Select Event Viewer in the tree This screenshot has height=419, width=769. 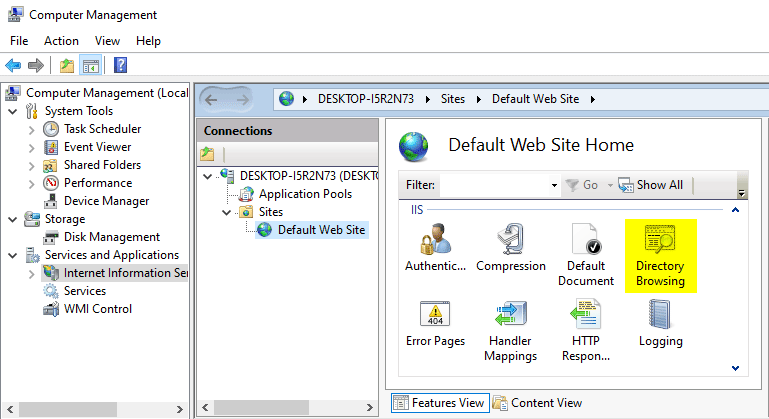click(x=97, y=147)
